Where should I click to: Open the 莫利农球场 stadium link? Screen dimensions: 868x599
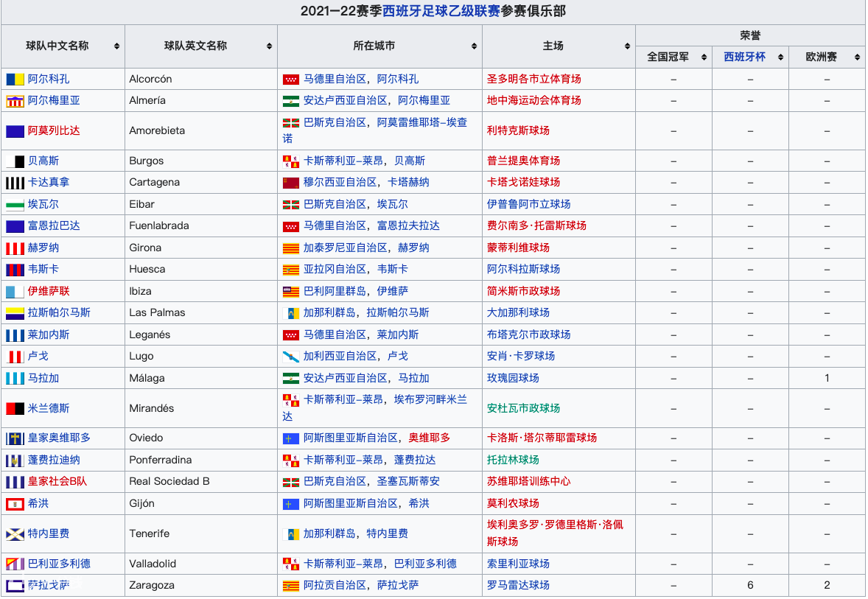[x=513, y=503]
